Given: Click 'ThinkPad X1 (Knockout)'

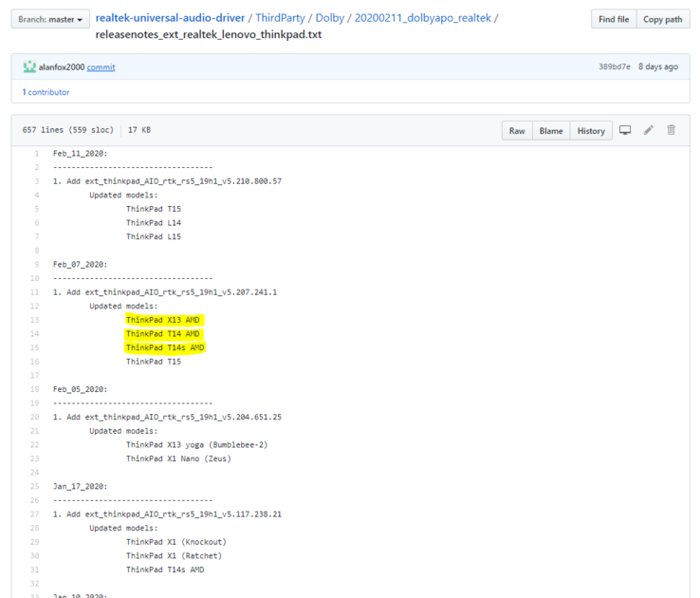Looking at the screenshot, I should [x=176, y=542].
